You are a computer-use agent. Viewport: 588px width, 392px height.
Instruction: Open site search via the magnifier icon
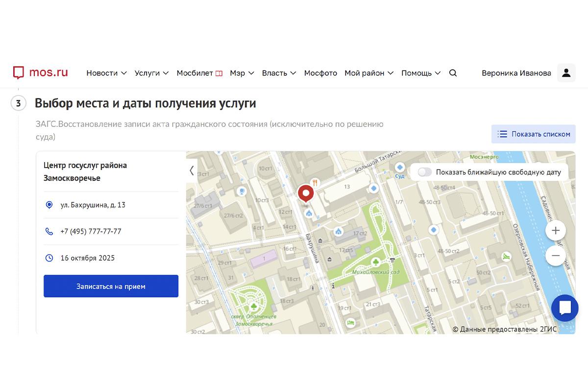(x=453, y=73)
